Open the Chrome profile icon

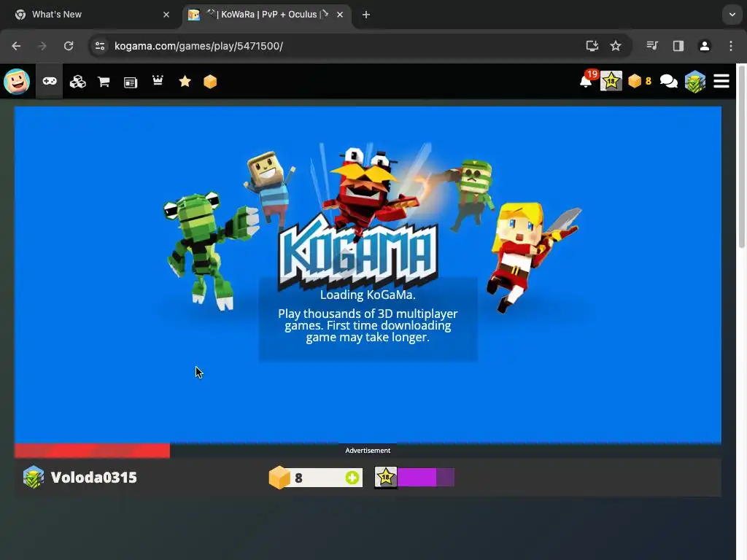705,46
